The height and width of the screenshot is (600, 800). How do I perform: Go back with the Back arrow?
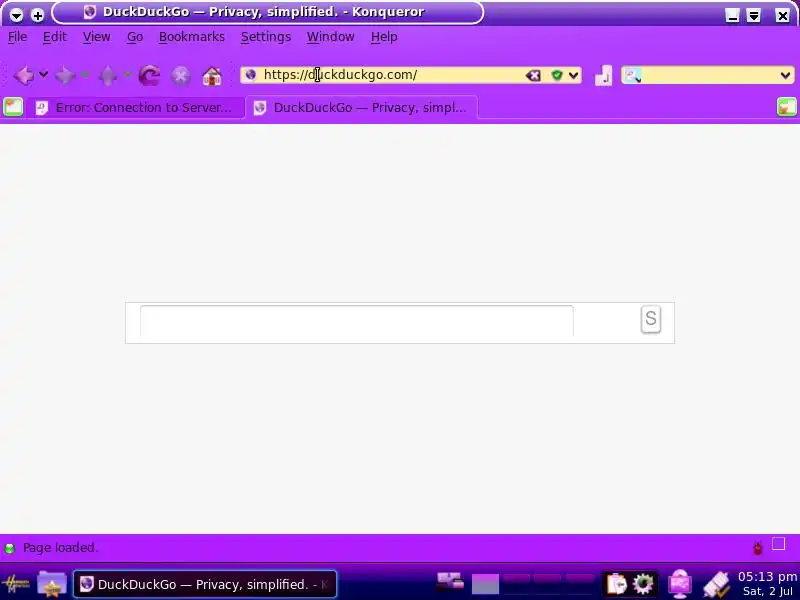pos(23,76)
